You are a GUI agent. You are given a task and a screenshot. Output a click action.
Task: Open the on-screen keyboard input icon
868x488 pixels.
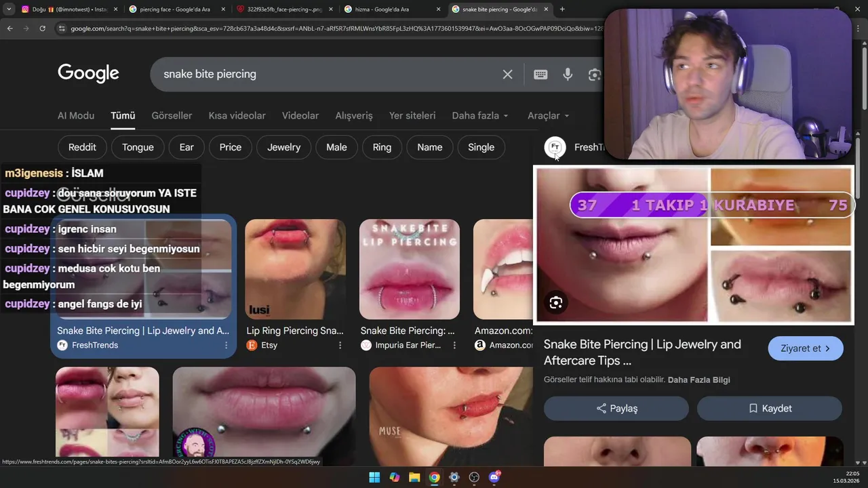coord(540,75)
